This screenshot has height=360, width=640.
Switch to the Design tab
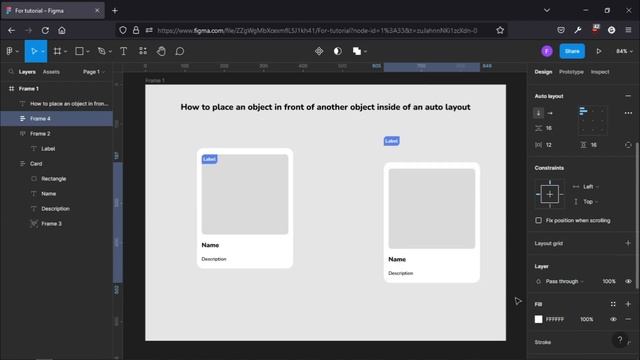(x=543, y=72)
